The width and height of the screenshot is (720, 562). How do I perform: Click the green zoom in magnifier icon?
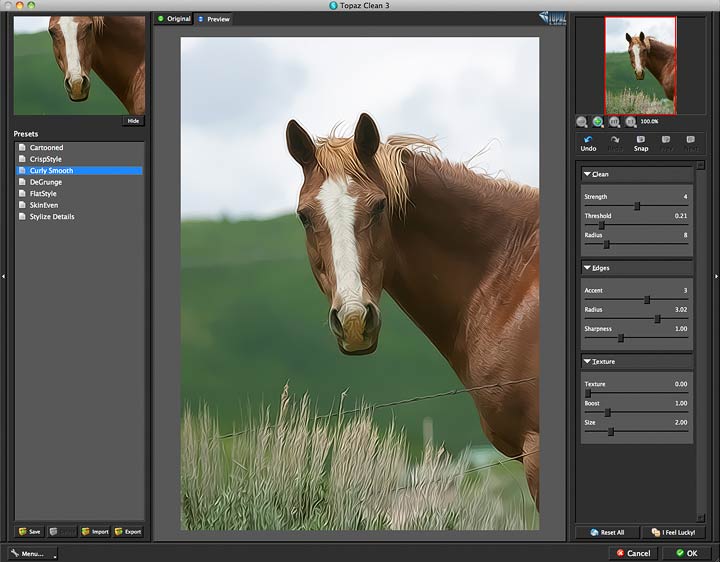coord(597,122)
